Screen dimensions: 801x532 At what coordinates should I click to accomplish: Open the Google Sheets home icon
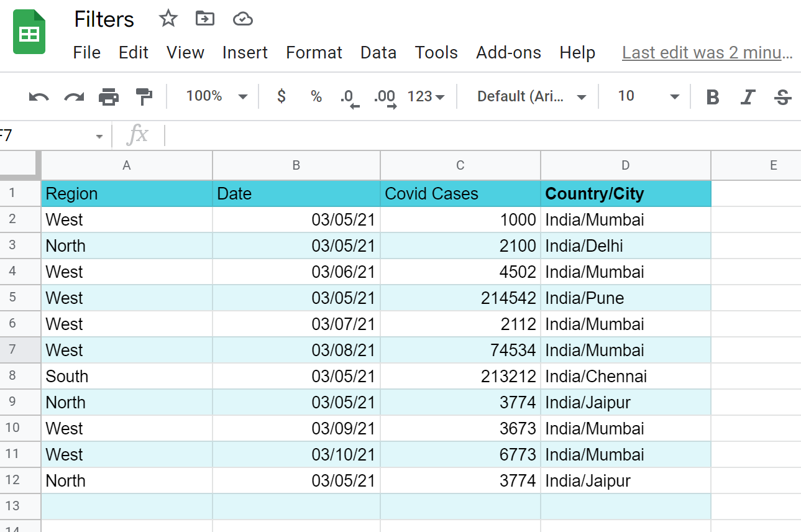(x=29, y=32)
